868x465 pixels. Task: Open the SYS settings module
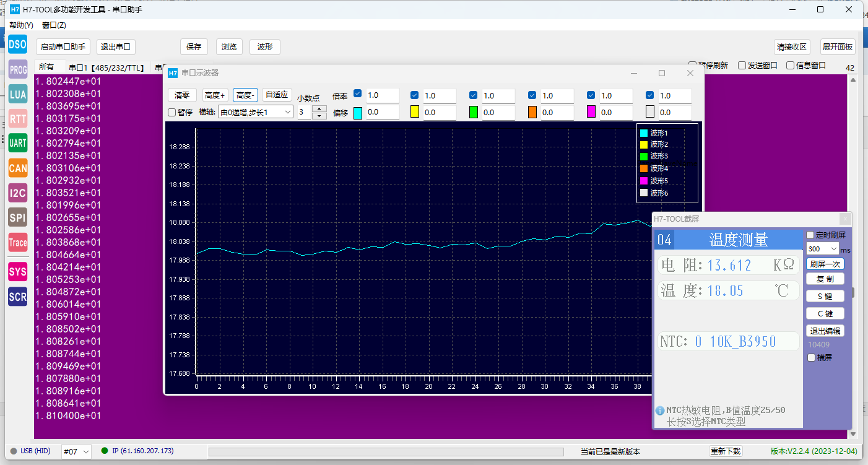point(17,272)
